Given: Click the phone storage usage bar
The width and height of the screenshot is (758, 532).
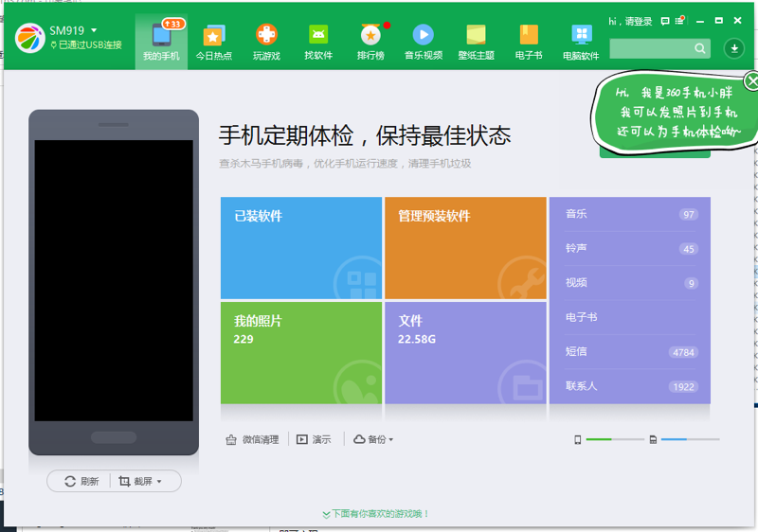Looking at the screenshot, I should 615,439.
